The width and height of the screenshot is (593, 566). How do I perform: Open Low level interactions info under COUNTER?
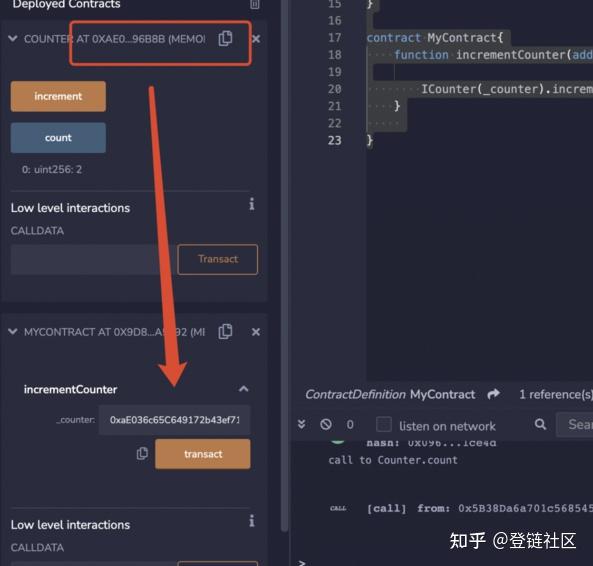[252, 204]
